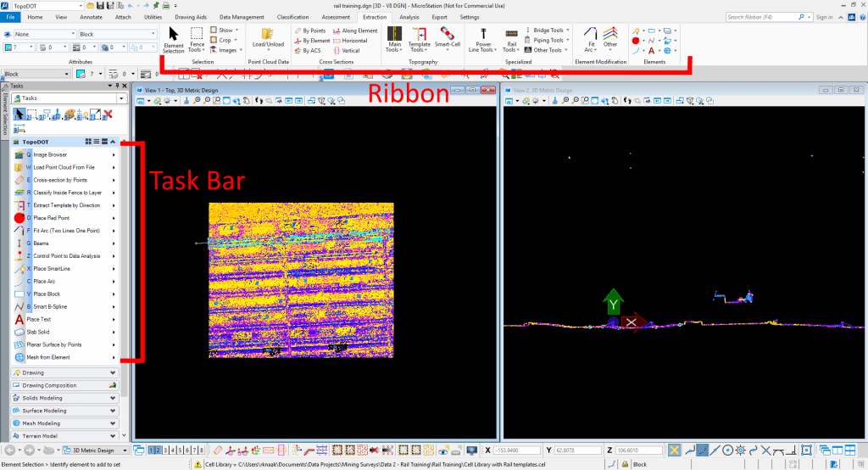Click Sign in link
Image resolution: width=868 pixels, height=470 pixels.
coord(825,17)
